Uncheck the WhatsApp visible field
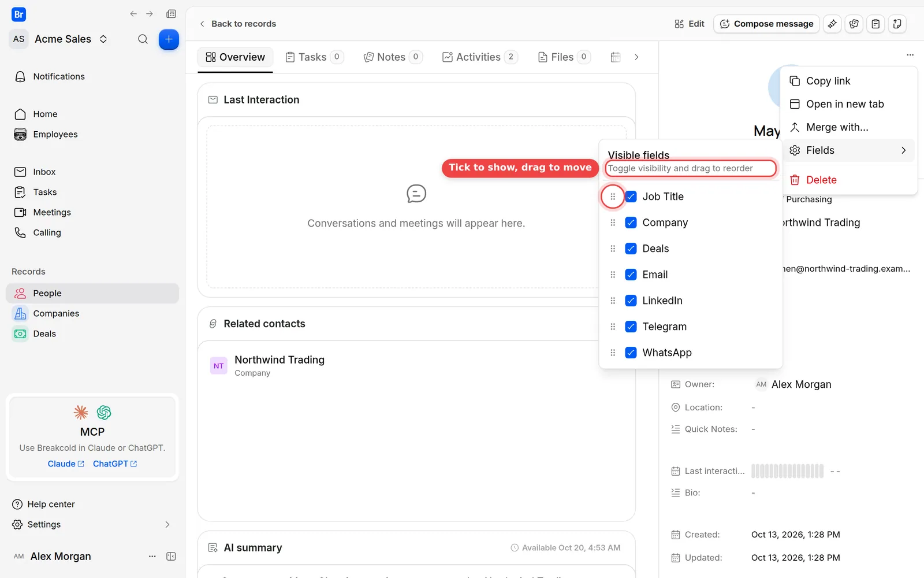This screenshot has height=578, width=924. [631, 353]
